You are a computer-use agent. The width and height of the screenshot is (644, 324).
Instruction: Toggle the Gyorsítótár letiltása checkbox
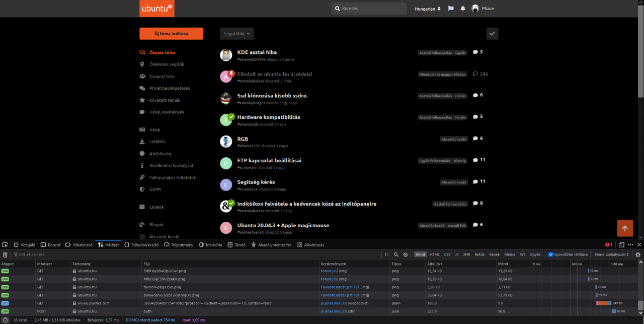point(550,254)
